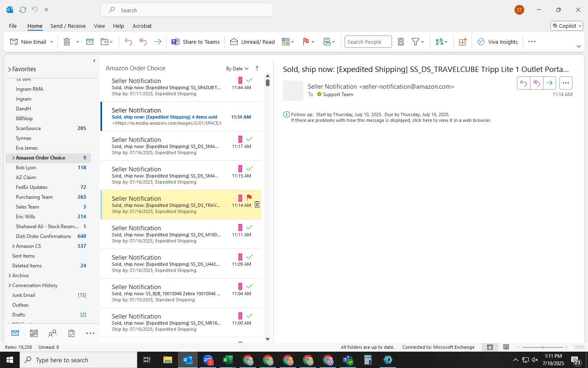Viewport: 588px width, 368px height.
Task: Toggle completed checkmark on 11:11 AM message
Action: pos(249,227)
